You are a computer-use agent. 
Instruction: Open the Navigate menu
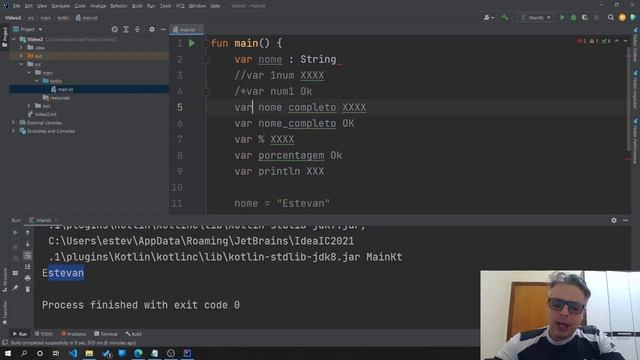[x=60, y=6]
